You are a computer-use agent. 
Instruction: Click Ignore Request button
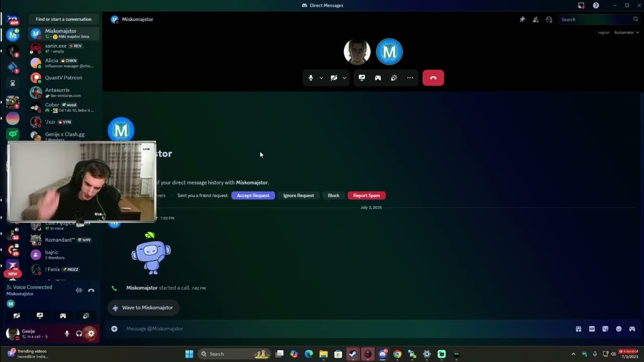(298, 196)
